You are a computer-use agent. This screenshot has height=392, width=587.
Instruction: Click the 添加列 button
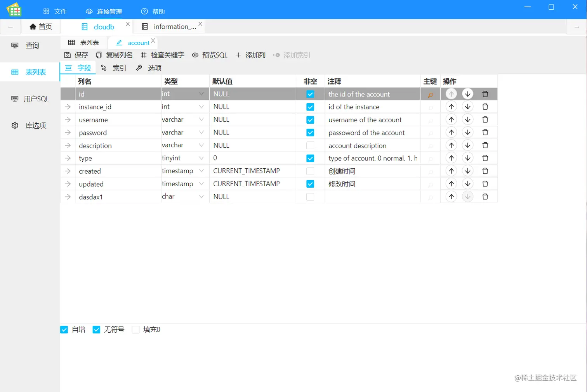click(x=250, y=55)
